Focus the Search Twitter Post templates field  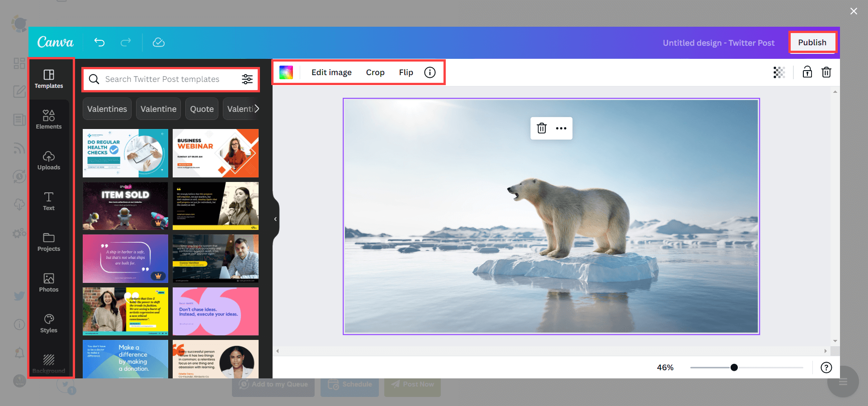pos(170,79)
